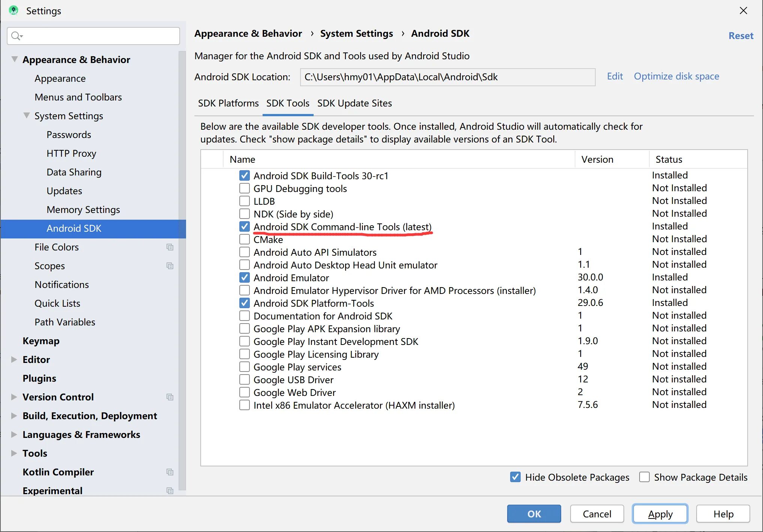Screen dimensions: 763x532
Task: Click the Optimize disk space link
Action: pos(676,76)
